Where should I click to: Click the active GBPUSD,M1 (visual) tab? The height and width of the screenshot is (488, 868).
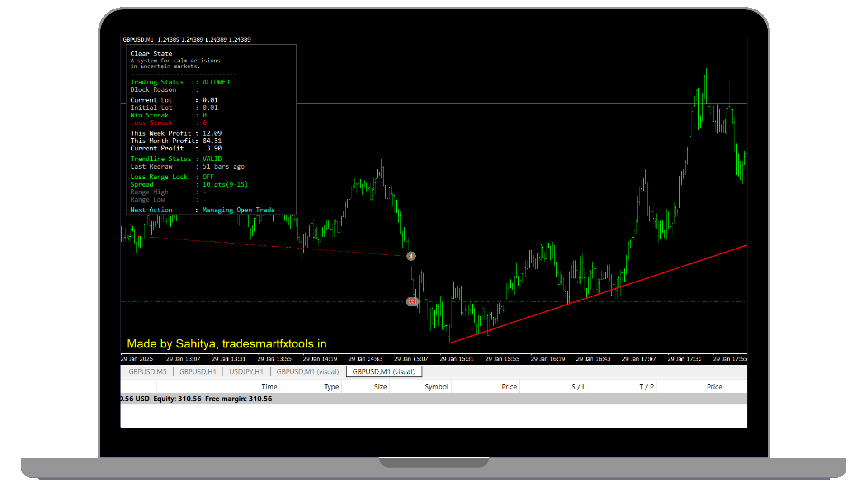click(x=383, y=371)
